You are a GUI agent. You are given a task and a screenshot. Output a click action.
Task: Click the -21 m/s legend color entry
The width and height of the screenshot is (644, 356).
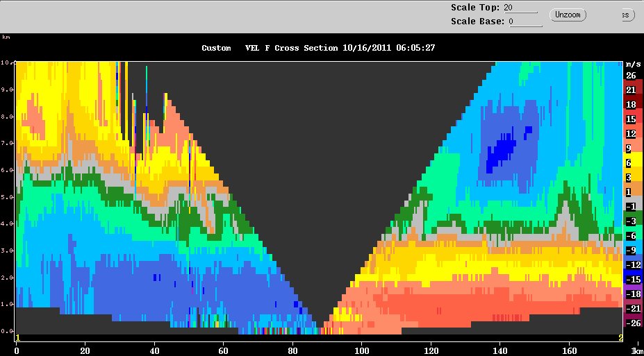634,308
